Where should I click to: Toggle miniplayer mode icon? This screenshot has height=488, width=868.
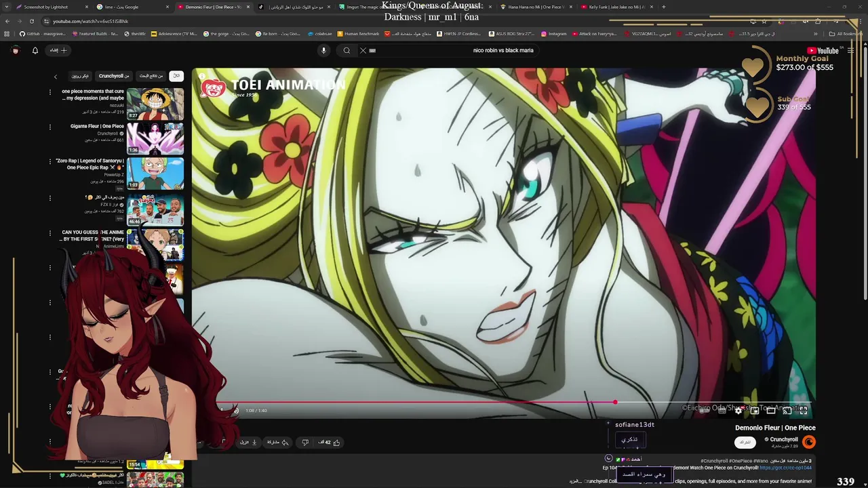pyautogui.click(x=755, y=411)
